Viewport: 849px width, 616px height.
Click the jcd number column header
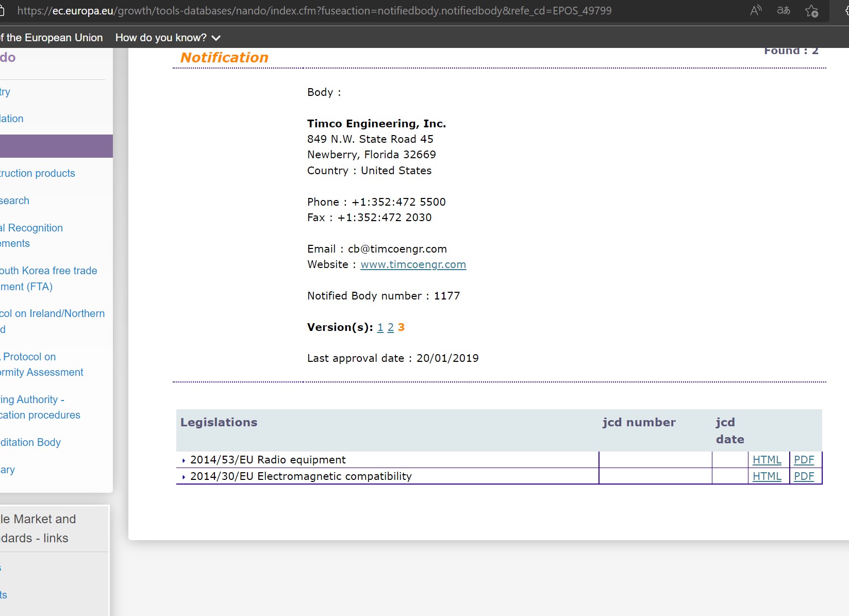point(639,422)
